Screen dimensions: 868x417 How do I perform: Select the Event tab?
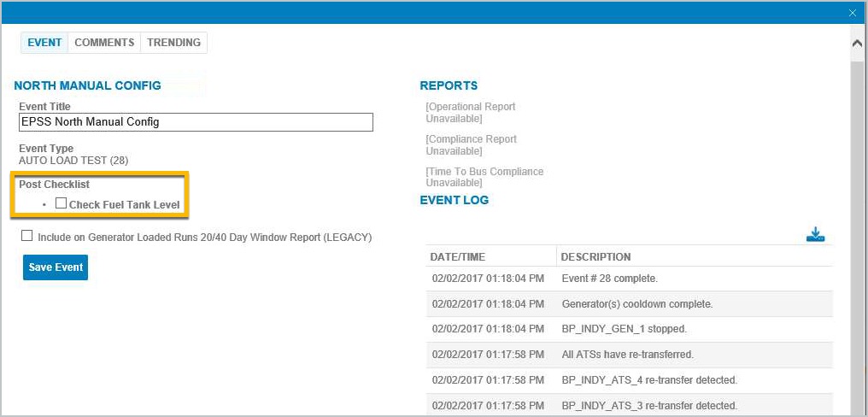44,43
